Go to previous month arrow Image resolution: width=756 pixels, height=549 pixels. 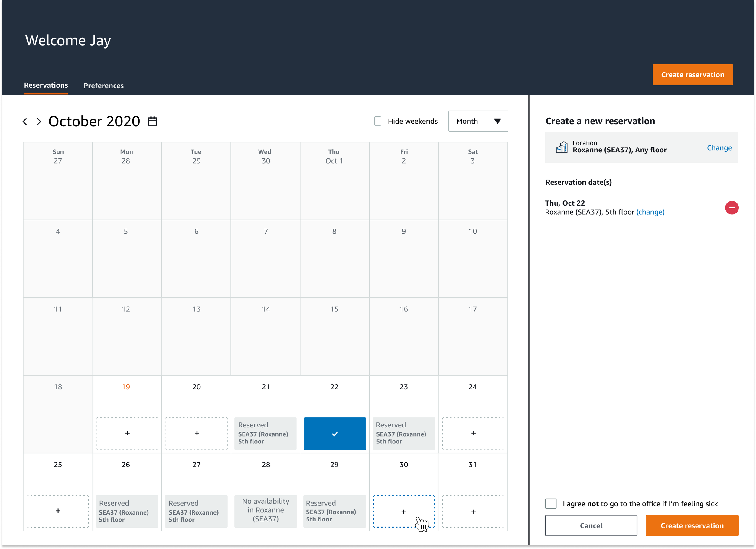25,122
